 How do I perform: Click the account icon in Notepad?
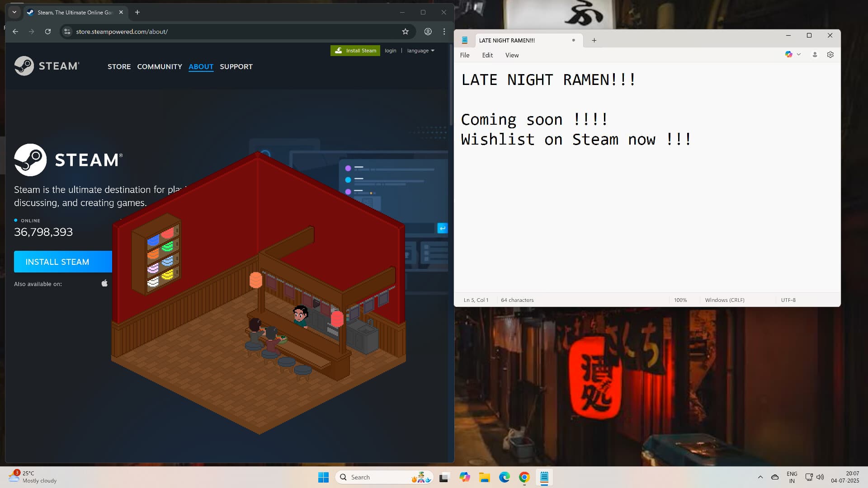(x=815, y=54)
